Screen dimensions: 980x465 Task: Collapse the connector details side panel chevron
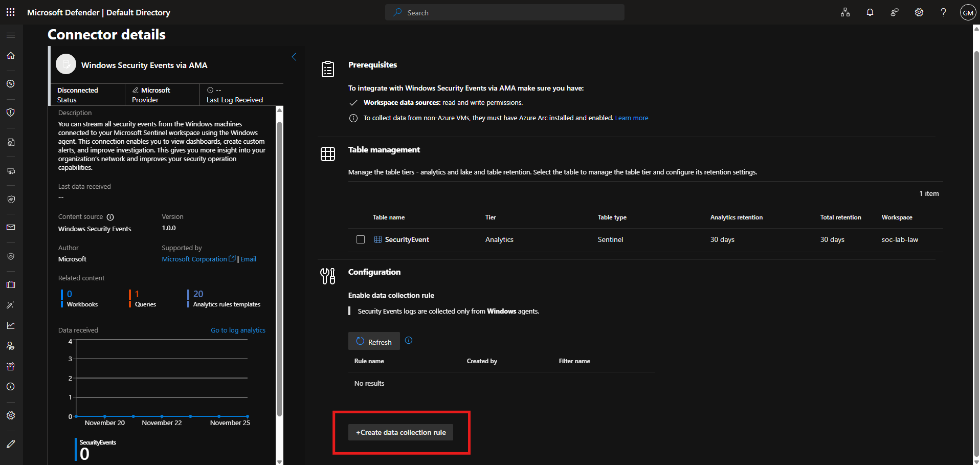point(294,57)
